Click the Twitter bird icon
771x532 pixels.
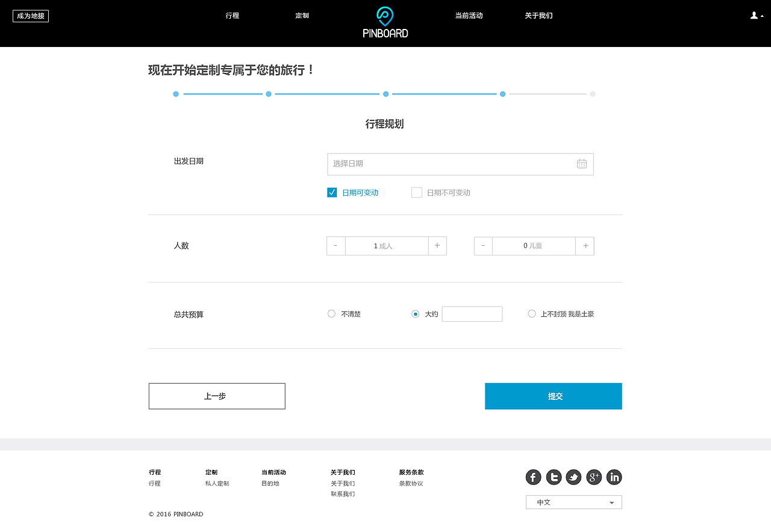[573, 477]
